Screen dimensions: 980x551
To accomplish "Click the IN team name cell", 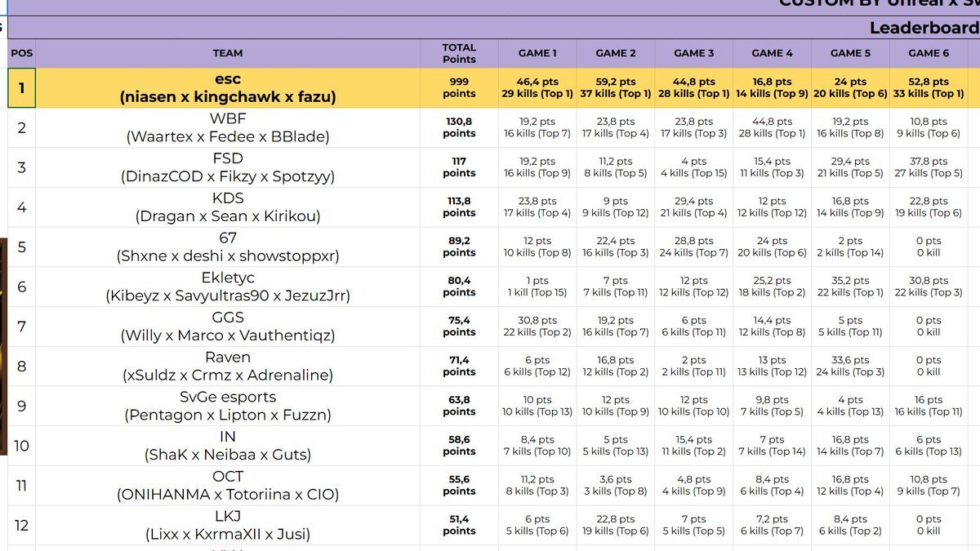I will 228,446.
